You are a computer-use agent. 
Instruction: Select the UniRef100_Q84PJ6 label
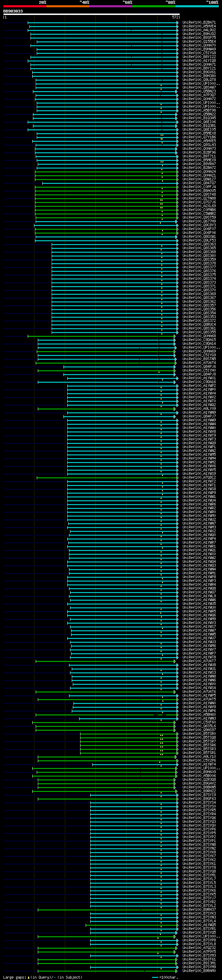click(x=199, y=367)
